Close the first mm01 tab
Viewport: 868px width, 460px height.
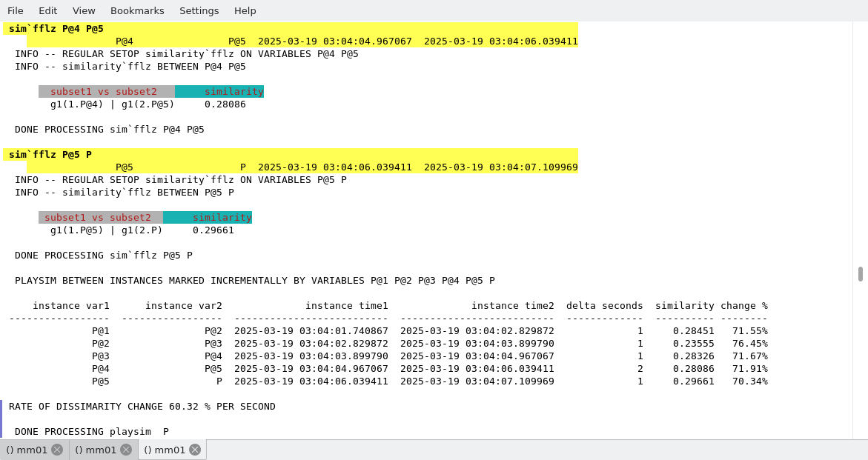[57, 450]
